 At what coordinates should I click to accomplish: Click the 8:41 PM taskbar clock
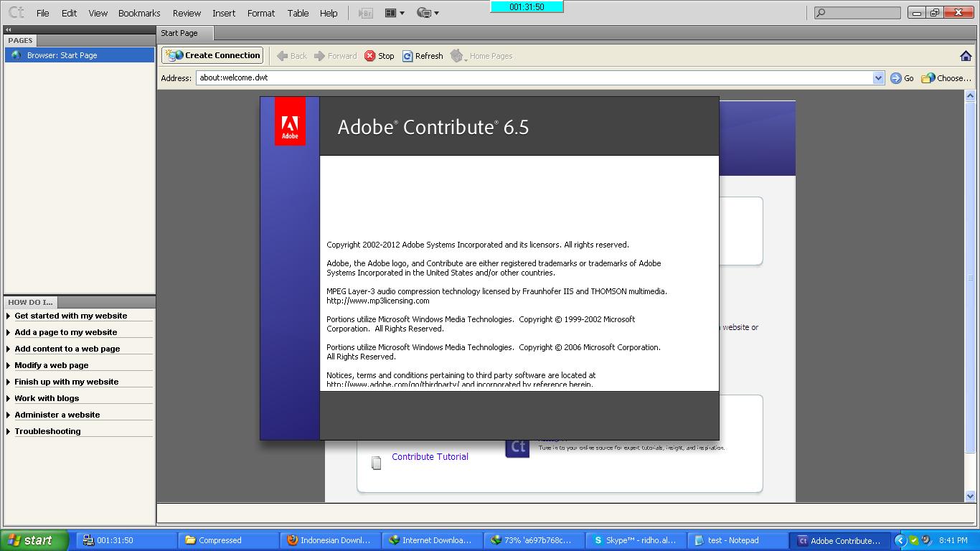click(953, 540)
